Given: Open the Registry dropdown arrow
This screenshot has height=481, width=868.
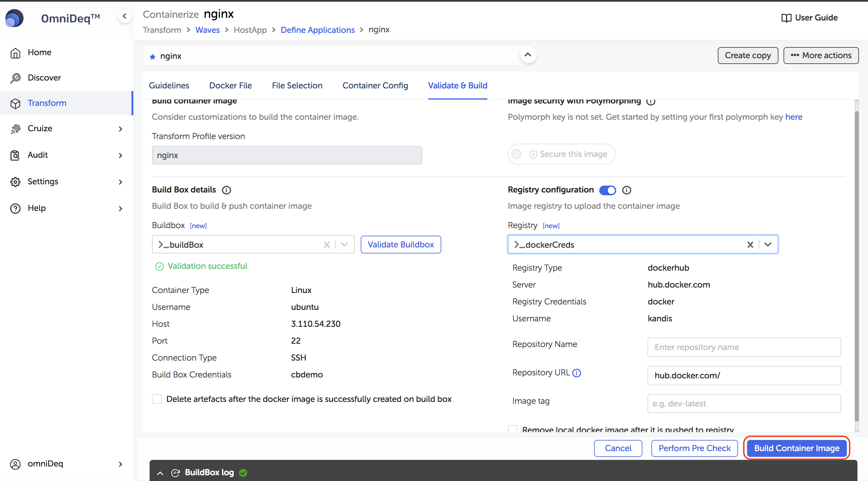Looking at the screenshot, I should tap(768, 245).
